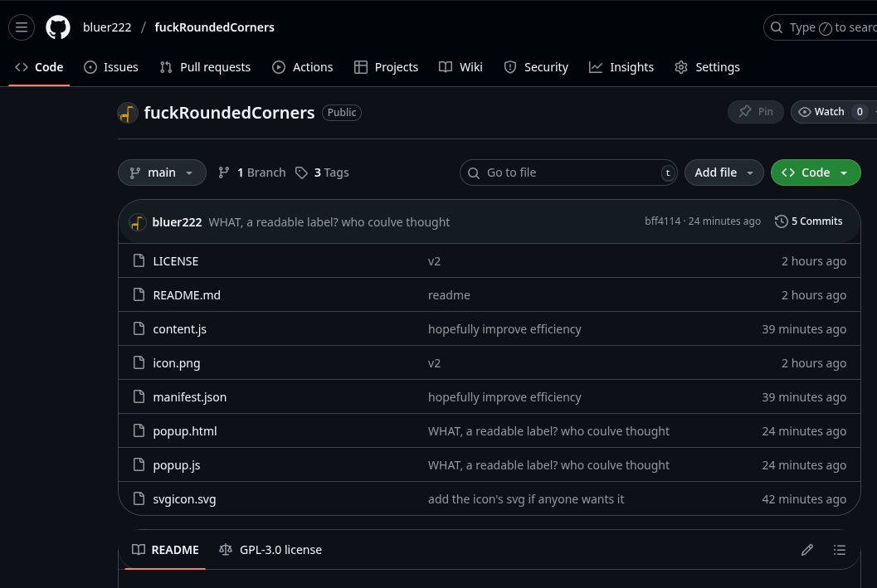Open the README.md file
This screenshot has width=877, height=588.
(x=187, y=295)
